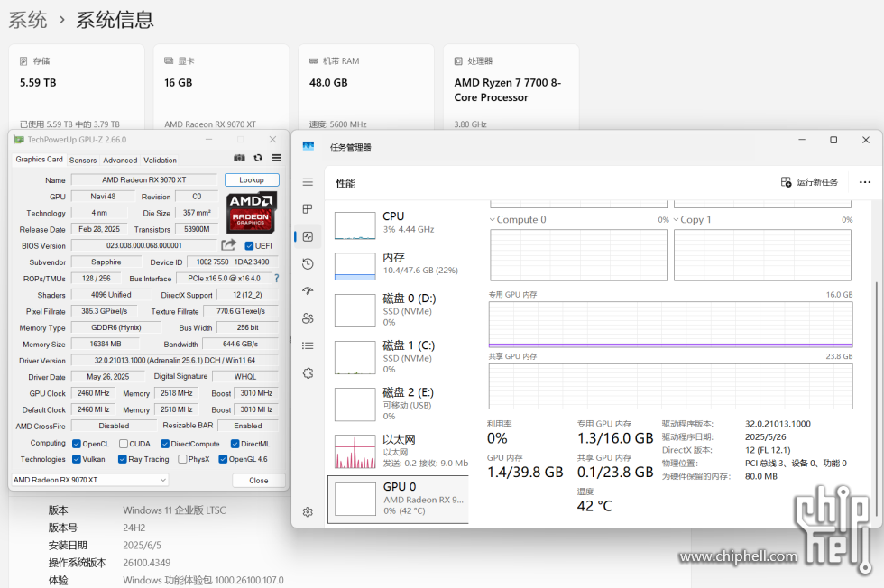
Task: Select Task Manager Performance page icon
Action: 308,237
